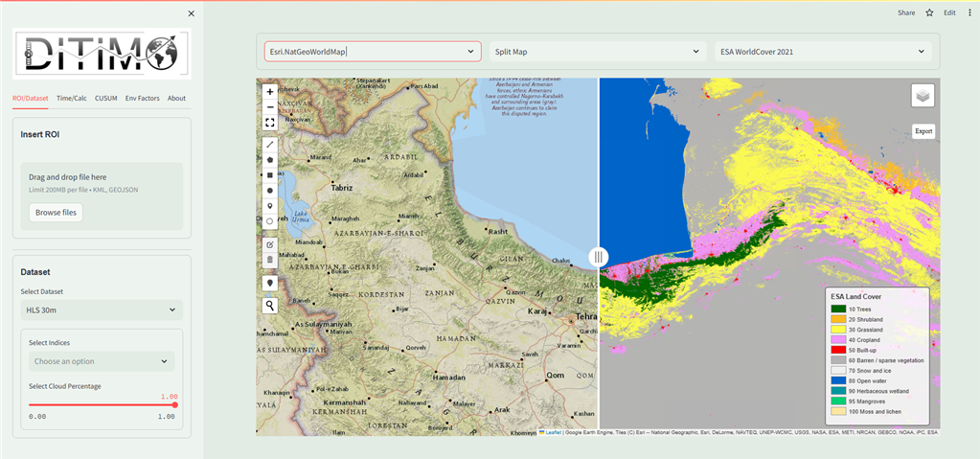Viewport: 980px width, 459px height.
Task: Select the draw polyline tool
Action: pos(270,145)
